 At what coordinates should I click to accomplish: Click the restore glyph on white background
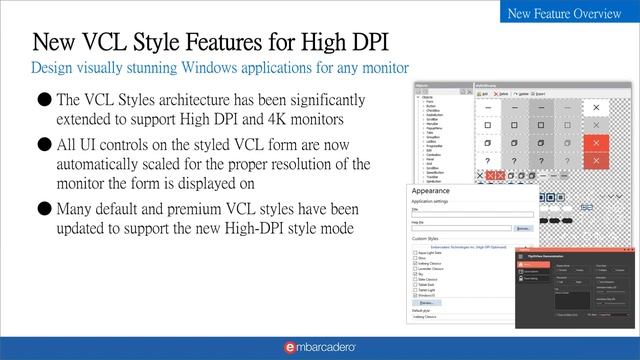tap(488, 143)
